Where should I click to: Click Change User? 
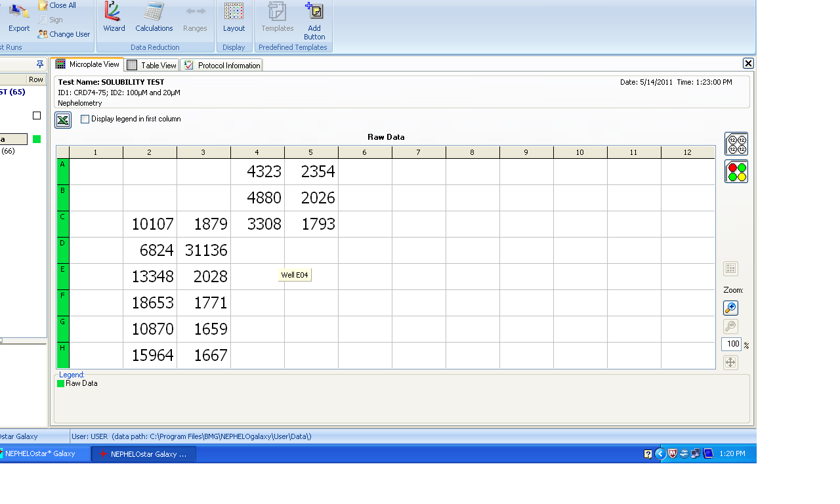pyautogui.click(x=64, y=34)
